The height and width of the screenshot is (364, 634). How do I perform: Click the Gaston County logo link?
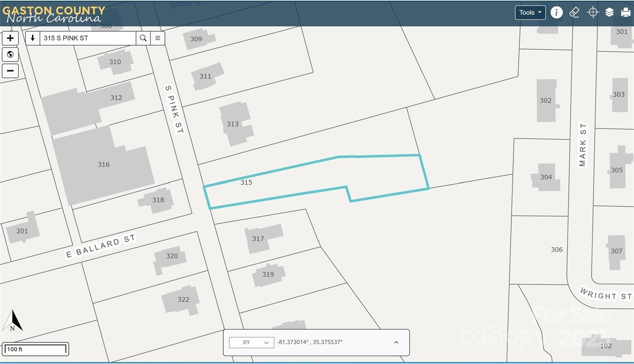click(54, 14)
